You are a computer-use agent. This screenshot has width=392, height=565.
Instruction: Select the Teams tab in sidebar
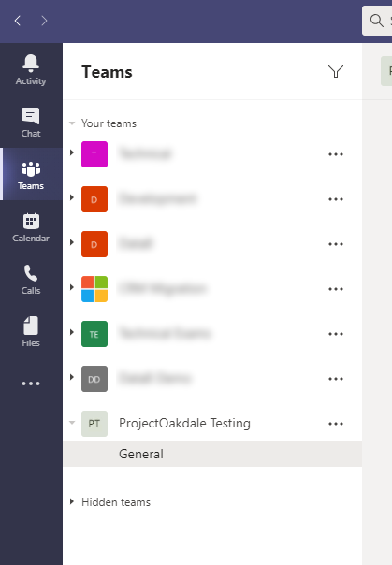pyautogui.click(x=31, y=175)
